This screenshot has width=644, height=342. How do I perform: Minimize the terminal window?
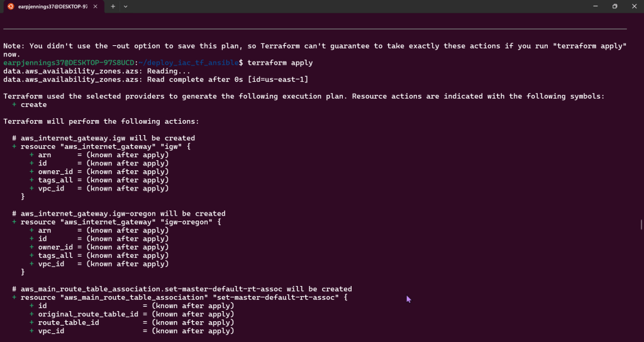pos(593,6)
